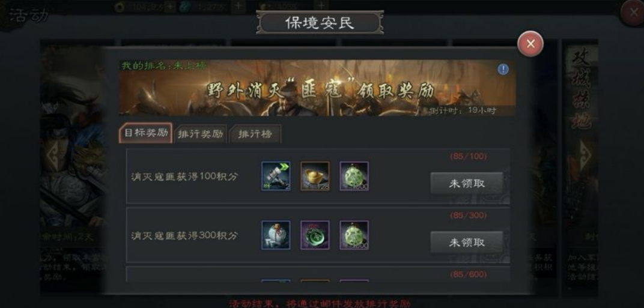This screenshot has width=644, height=308.
Task: Click plus button beside third currency
Action: [x=321, y=6]
